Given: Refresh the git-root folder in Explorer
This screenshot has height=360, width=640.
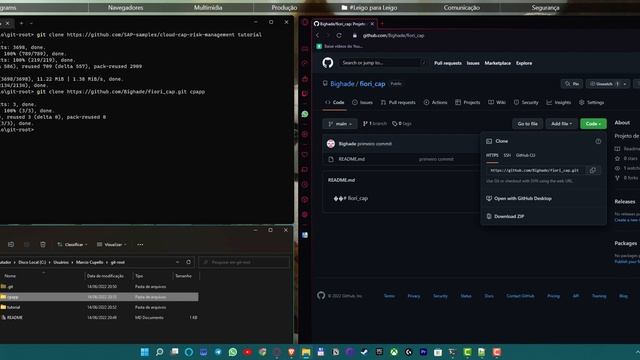Looking at the screenshot, I should (189, 262).
